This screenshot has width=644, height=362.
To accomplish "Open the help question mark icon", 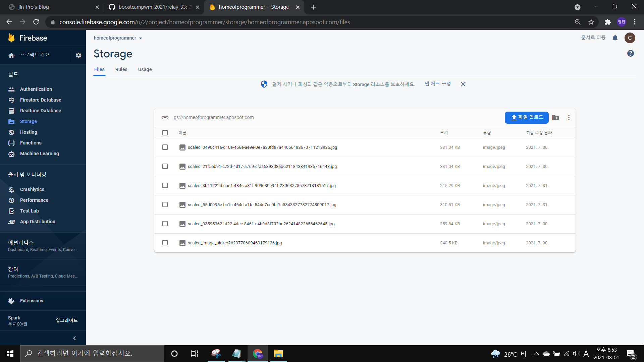I will [630, 53].
